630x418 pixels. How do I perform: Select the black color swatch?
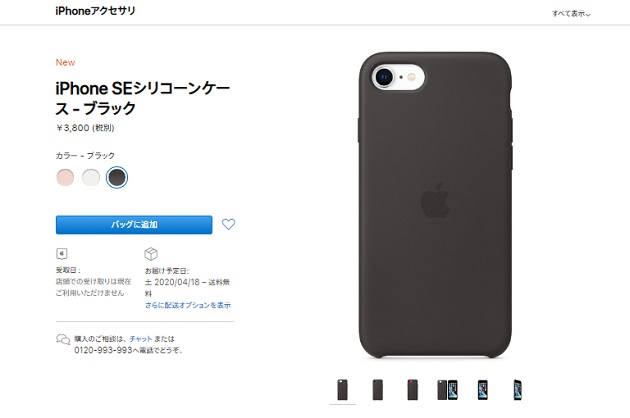click(117, 177)
